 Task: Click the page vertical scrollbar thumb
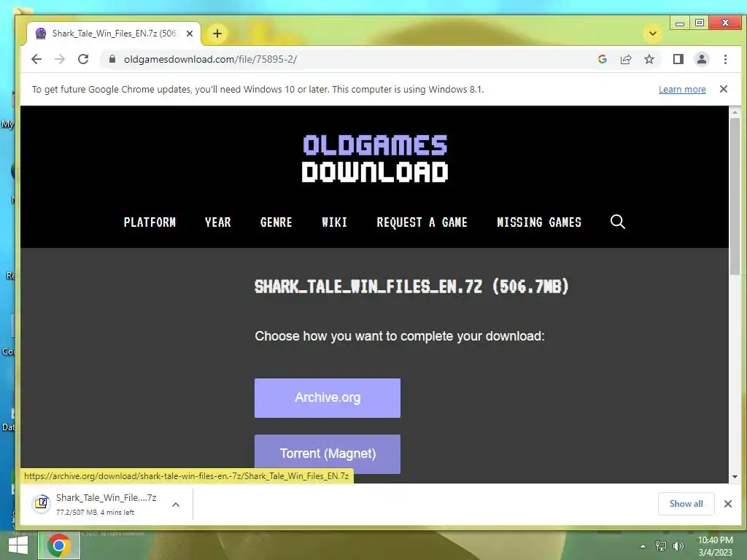tap(735, 196)
